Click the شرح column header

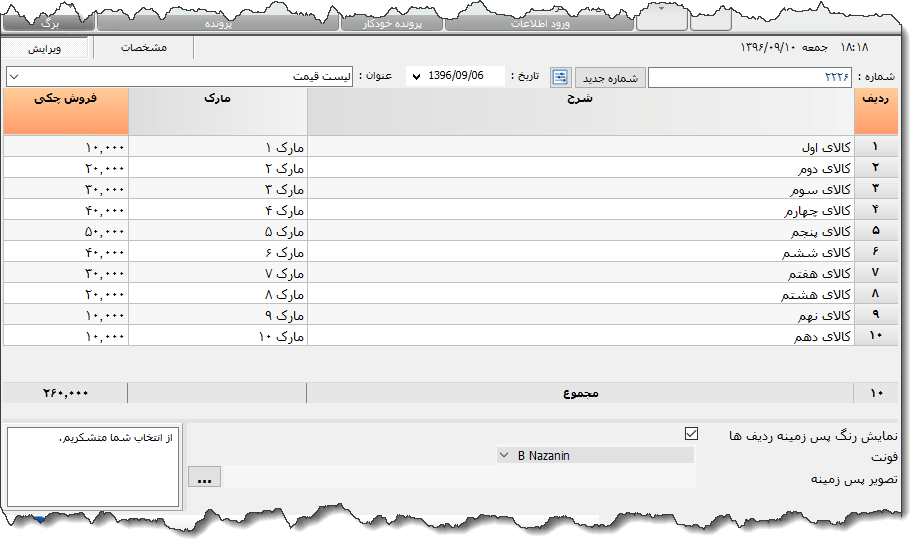tap(580, 111)
